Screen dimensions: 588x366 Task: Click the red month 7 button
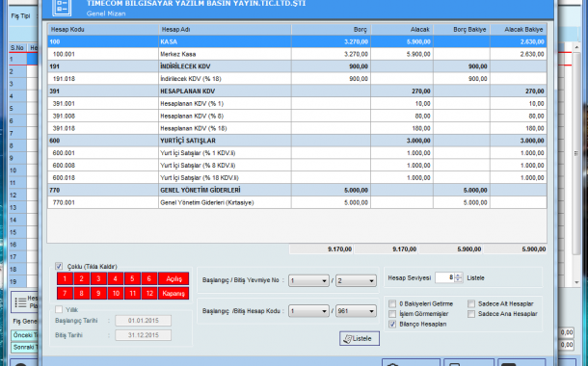click(65, 293)
